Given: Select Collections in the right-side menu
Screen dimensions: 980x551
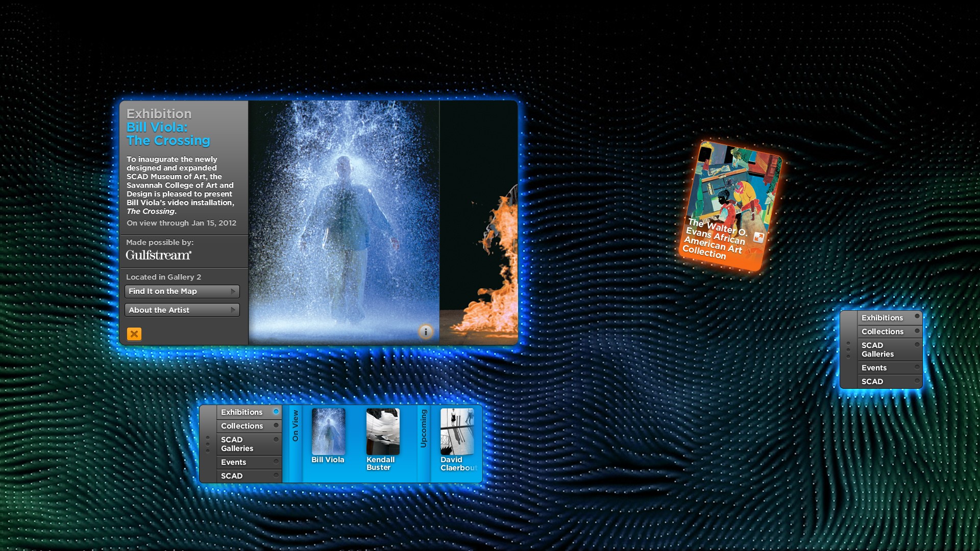Looking at the screenshot, I should (890, 332).
